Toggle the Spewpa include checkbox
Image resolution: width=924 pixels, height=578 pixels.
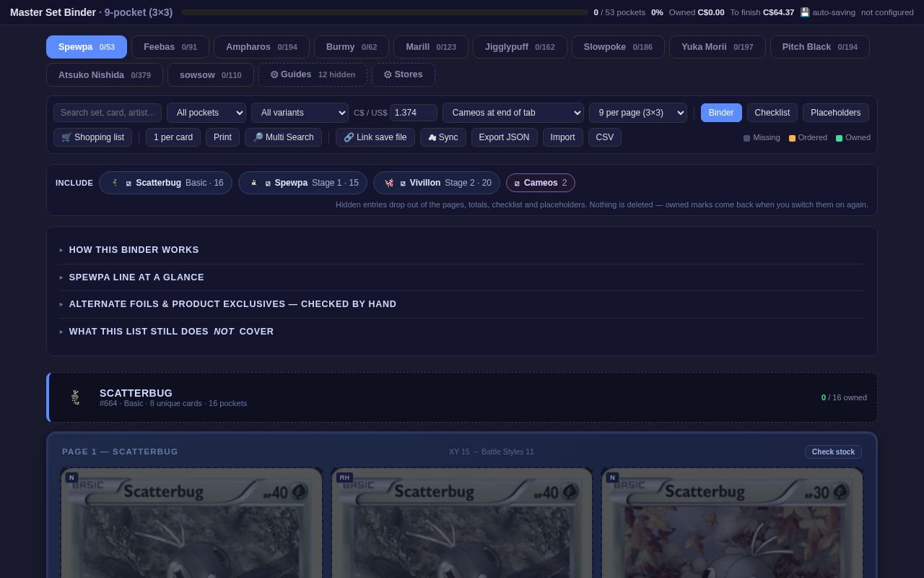tap(268, 184)
